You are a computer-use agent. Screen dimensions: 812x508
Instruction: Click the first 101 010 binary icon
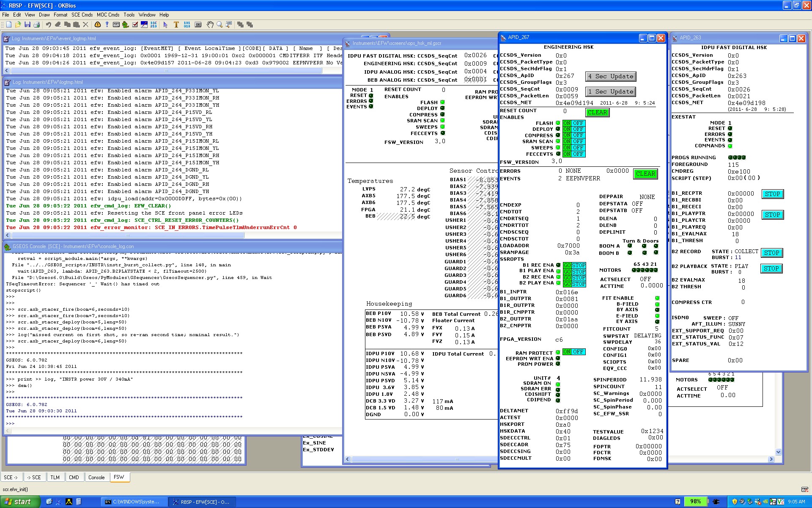pos(154,25)
